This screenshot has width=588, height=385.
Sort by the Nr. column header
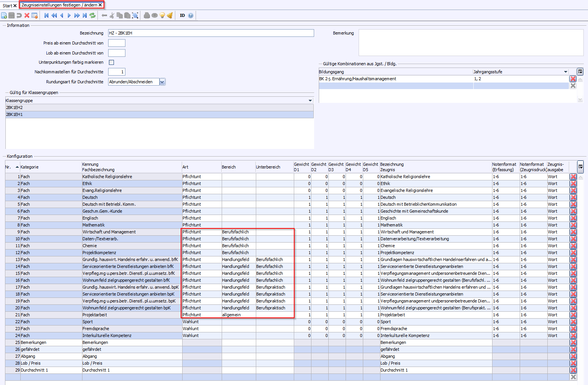point(8,167)
